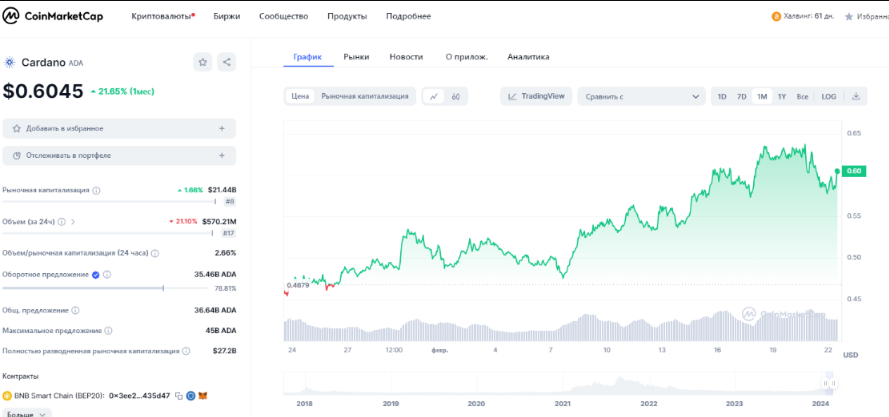Click the Отслеживать в портфеле button
This screenshot has height=417, width=889.
click(119, 155)
